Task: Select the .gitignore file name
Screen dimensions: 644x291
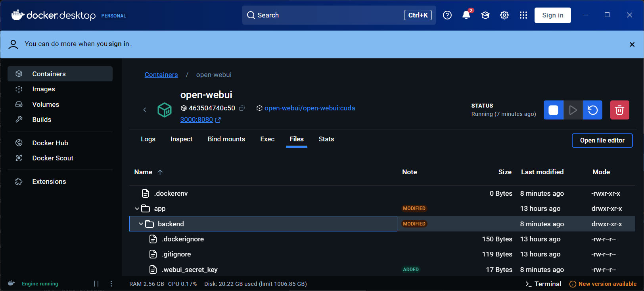Action: [176, 254]
